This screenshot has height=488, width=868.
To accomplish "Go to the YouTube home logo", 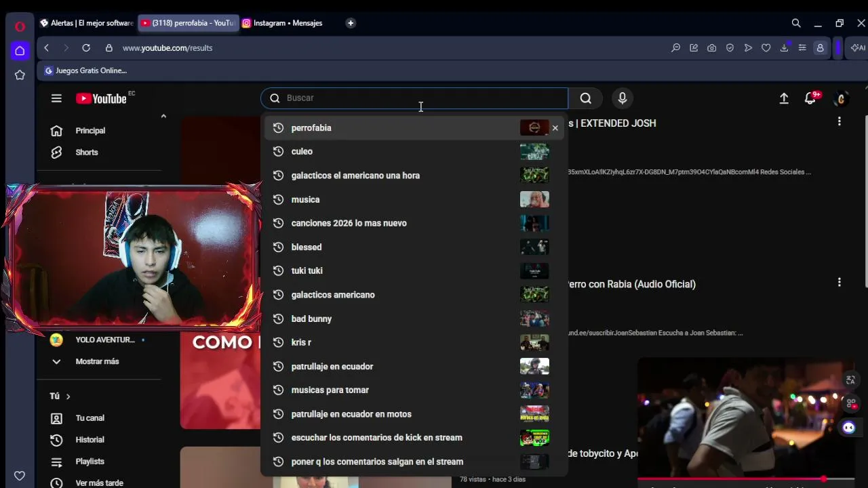I will (101, 99).
